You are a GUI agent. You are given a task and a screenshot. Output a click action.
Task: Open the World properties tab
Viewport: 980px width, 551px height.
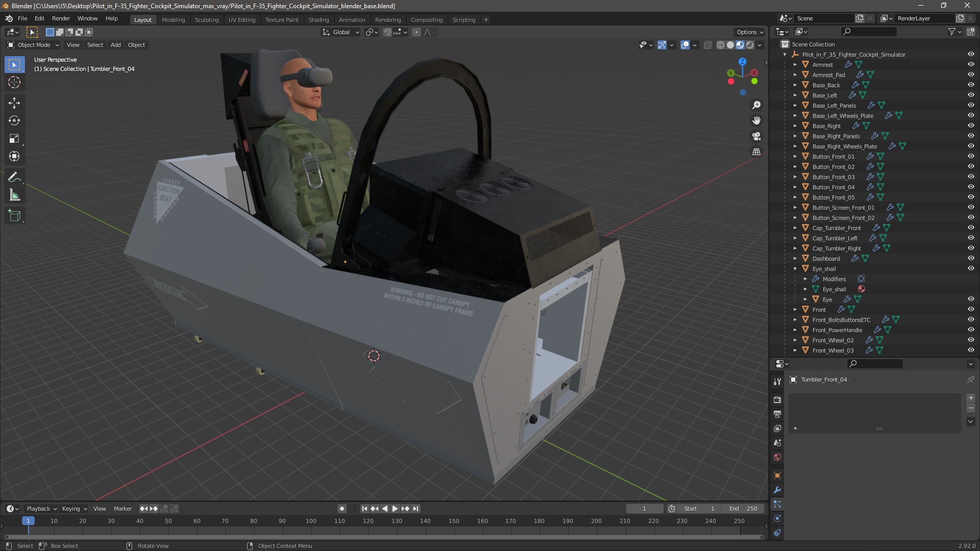(777, 457)
